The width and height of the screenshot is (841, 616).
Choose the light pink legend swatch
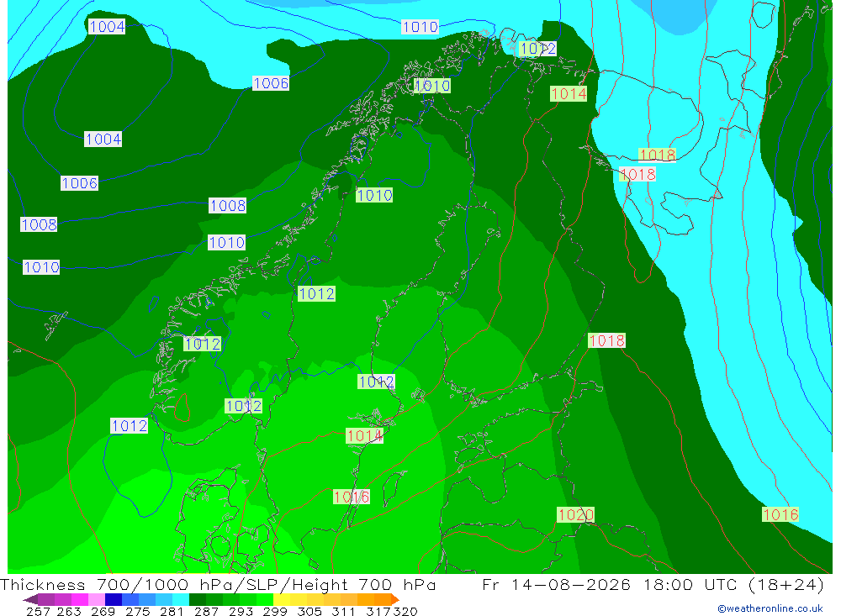coord(97,599)
